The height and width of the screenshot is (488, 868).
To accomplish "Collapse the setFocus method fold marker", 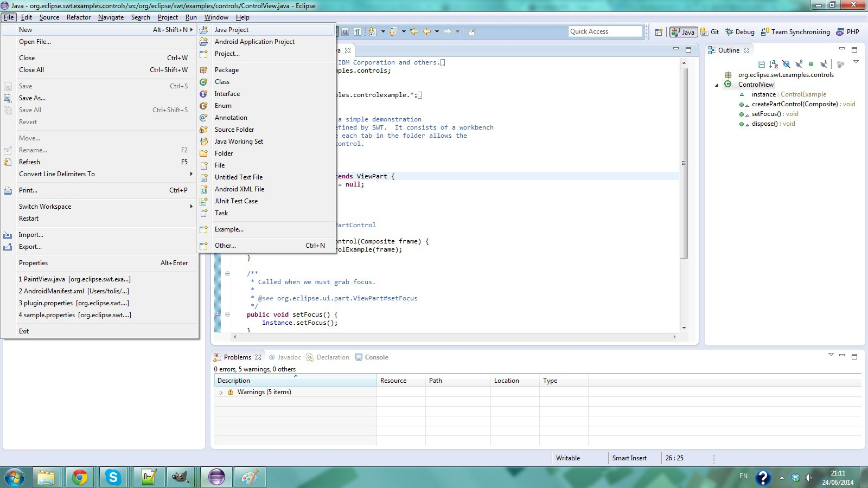I will (x=227, y=314).
